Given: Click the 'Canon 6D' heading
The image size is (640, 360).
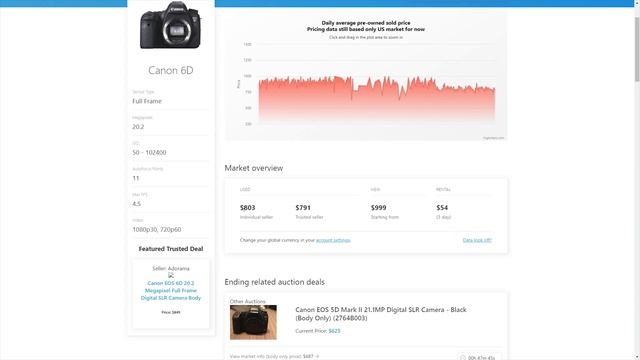Looking at the screenshot, I should click(x=171, y=70).
